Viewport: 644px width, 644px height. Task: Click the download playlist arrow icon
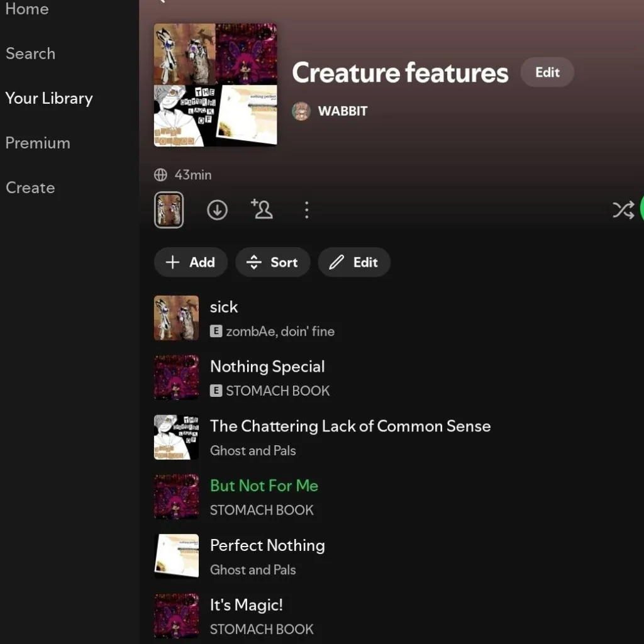(217, 210)
